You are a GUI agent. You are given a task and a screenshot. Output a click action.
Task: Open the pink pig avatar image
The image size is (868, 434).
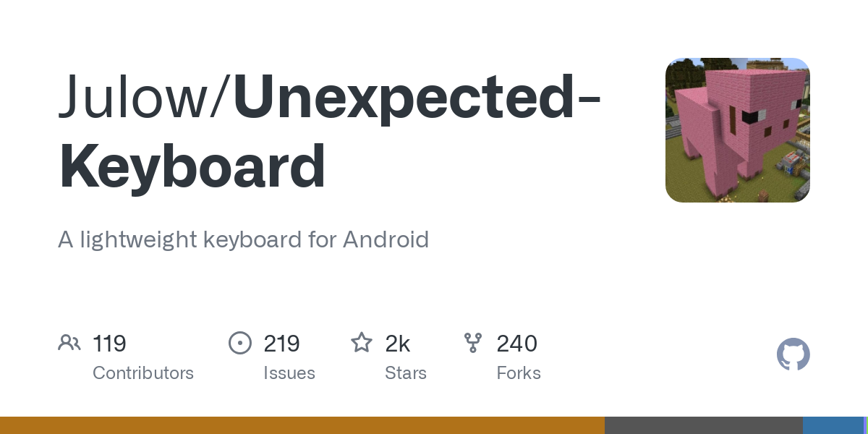click(737, 130)
